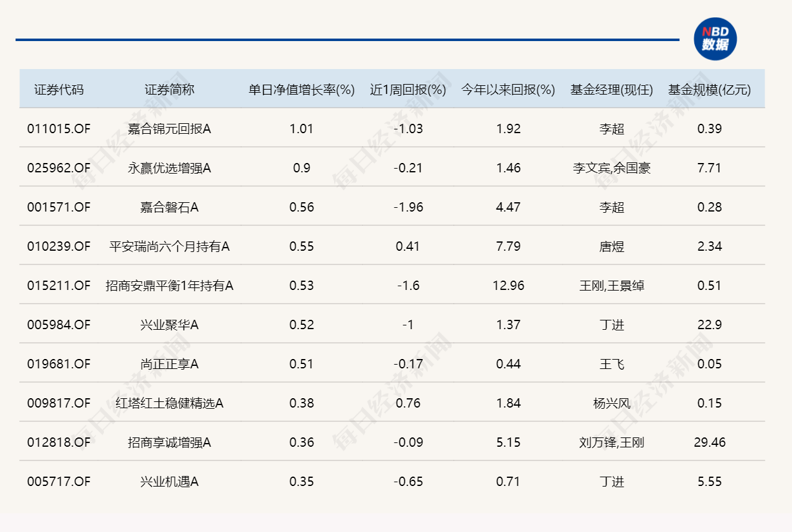This screenshot has width=792, height=532.
Task: Click the 基金规模(亿元) column header
Action: click(709, 90)
